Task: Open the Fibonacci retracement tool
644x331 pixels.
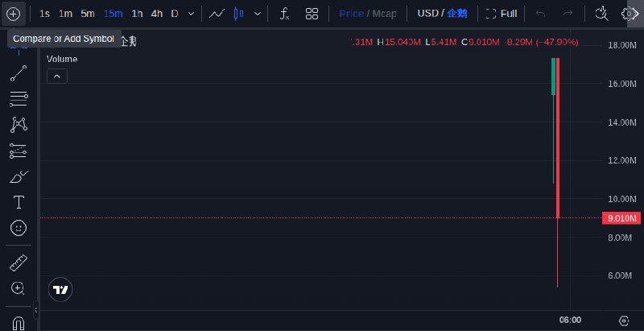Action: coord(19,99)
